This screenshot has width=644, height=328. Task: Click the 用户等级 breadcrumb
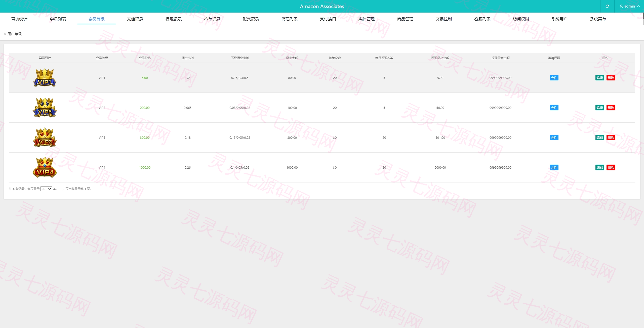pos(15,34)
